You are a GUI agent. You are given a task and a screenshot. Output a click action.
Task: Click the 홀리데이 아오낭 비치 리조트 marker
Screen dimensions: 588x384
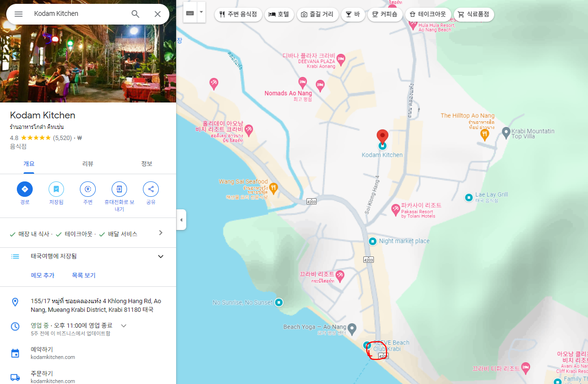249,130
